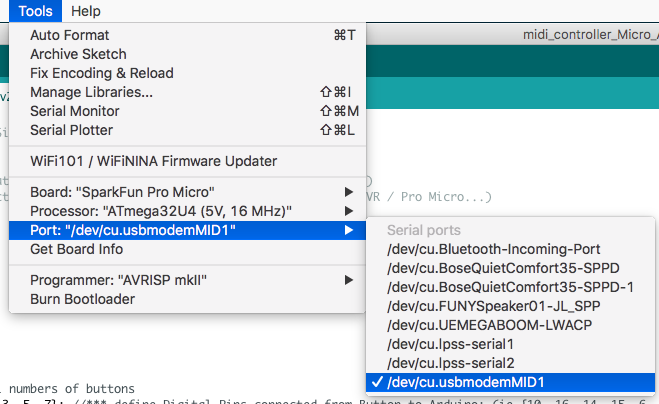Open the Tools menu
This screenshot has height=404, width=659.
tap(36, 11)
